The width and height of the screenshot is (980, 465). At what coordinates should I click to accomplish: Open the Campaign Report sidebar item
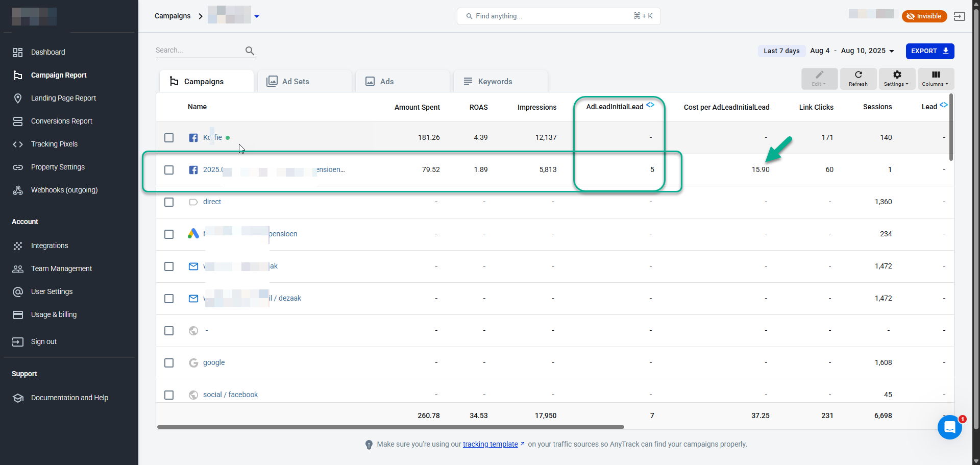(59, 75)
